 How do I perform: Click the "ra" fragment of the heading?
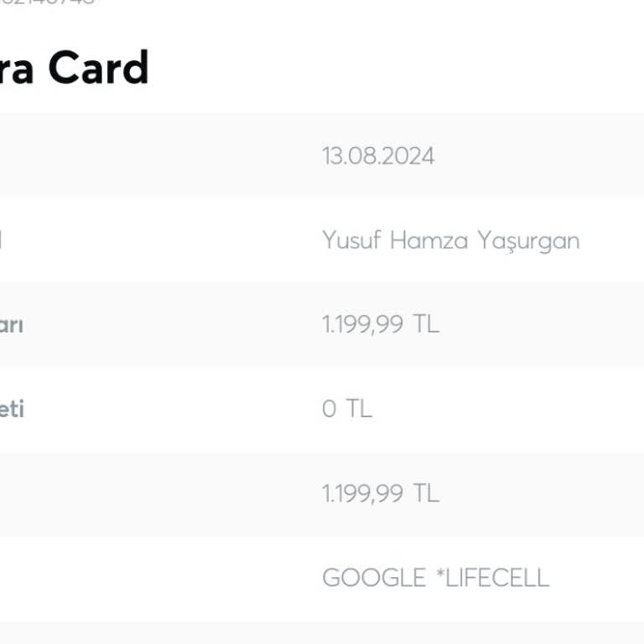[17, 69]
